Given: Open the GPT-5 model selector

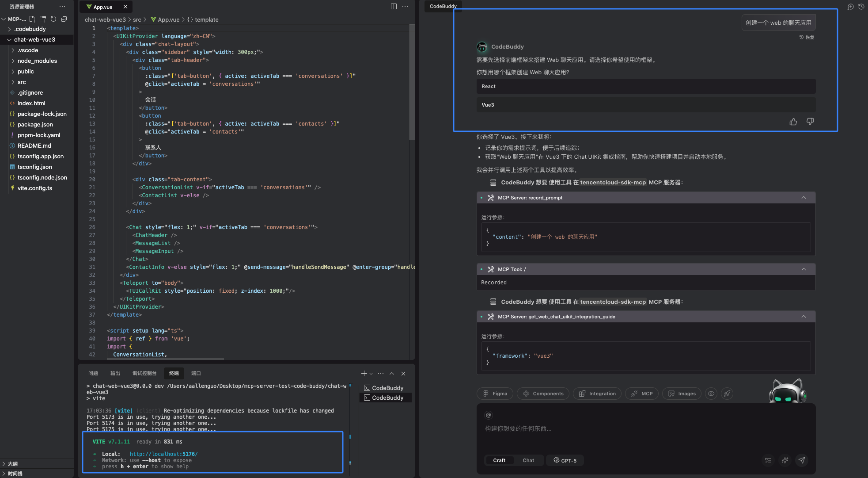Looking at the screenshot, I should 565,460.
